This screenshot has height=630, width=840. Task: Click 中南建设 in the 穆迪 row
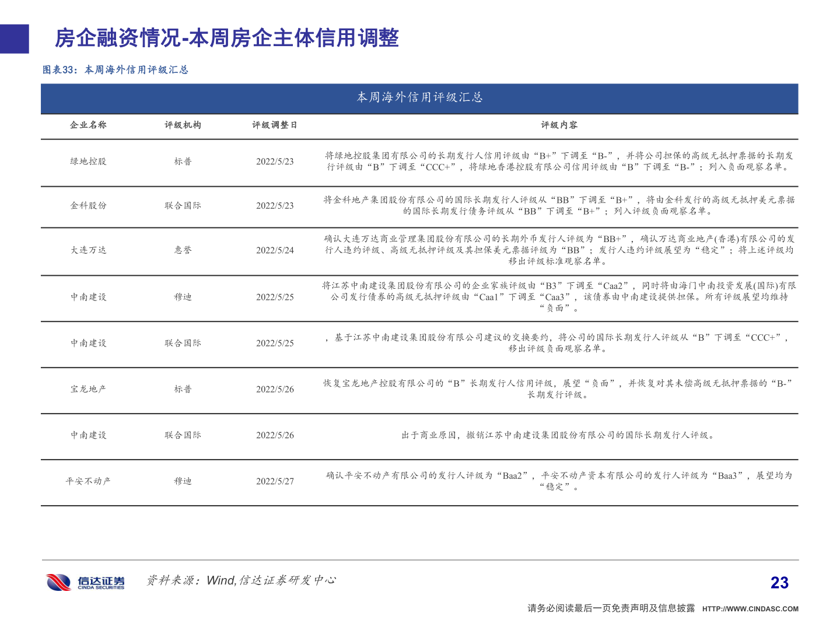[88, 297]
